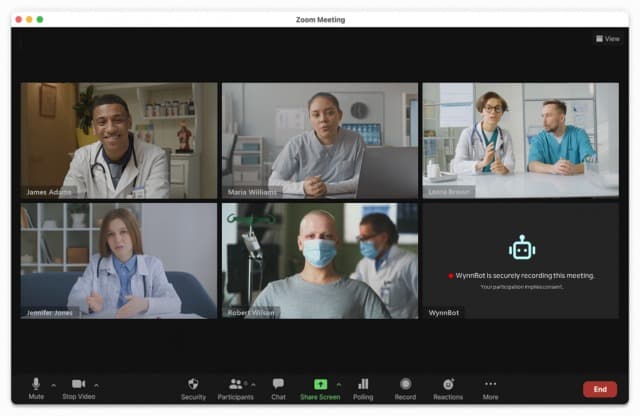Viewport: 640px width, 416px height.
Task: Expand video options arrow beside Stop Video
Action: click(x=96, y=385)
